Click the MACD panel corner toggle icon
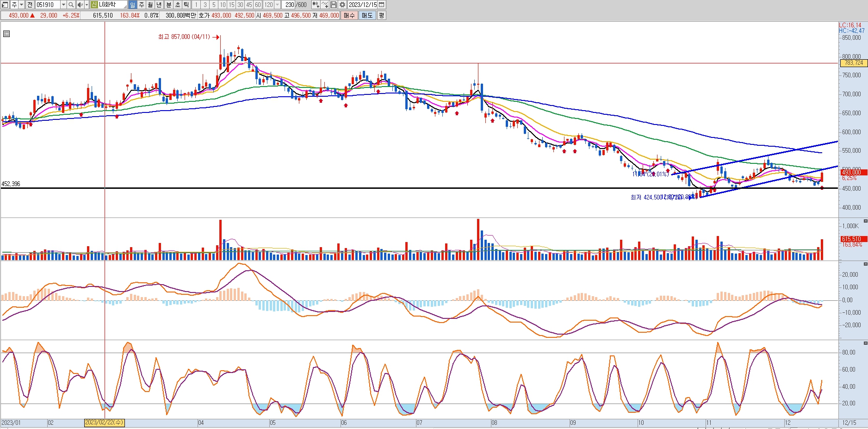This screenshot has width=868, height=429. pyautogui.click(x=865, y=264)
